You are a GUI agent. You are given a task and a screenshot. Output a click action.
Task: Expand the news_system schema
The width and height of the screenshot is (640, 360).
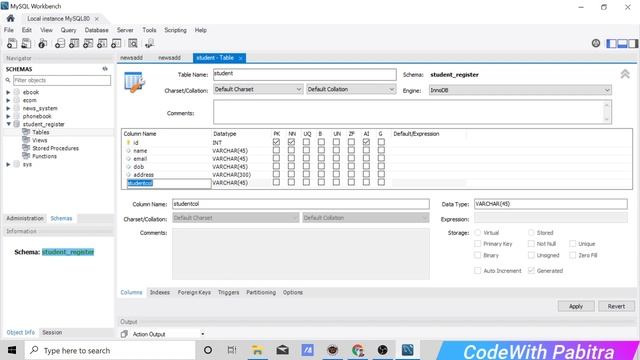(x=8, y=108)
